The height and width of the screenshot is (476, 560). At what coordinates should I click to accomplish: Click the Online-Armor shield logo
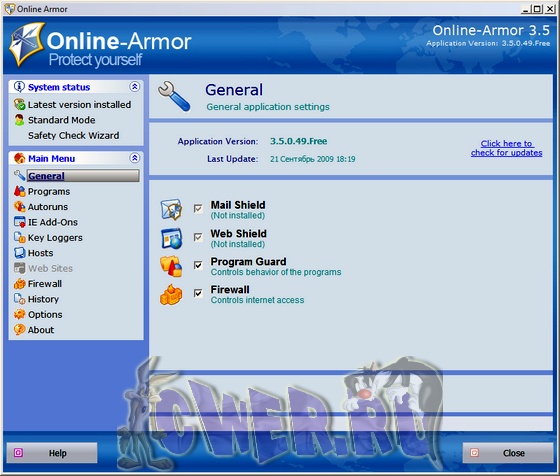(x=26, y=44)
